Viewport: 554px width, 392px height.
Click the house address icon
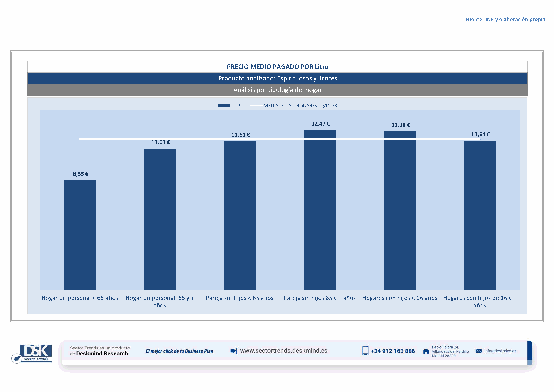pyautogui.click(x=426, y=351)
